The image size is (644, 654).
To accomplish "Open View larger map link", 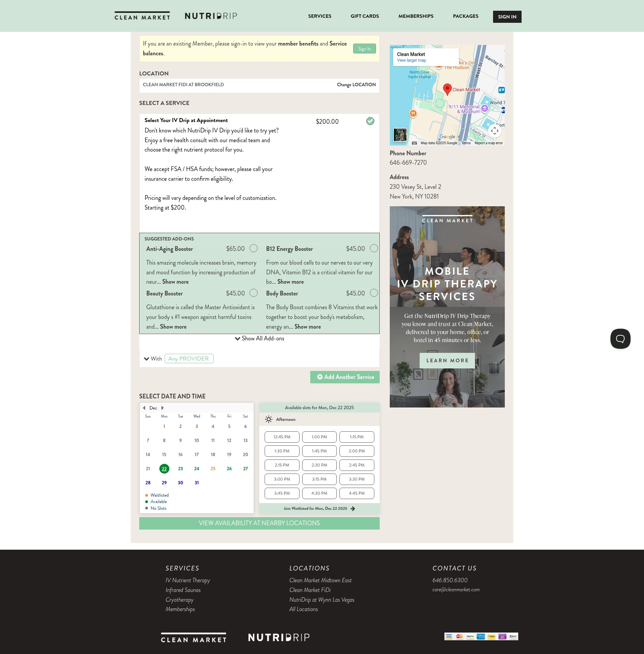I will click(411, 60).
